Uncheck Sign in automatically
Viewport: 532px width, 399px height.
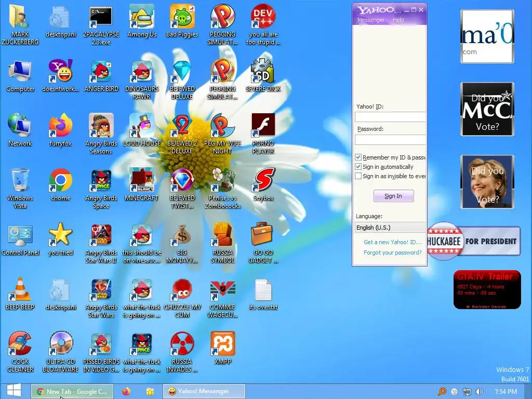pos(358,167)
